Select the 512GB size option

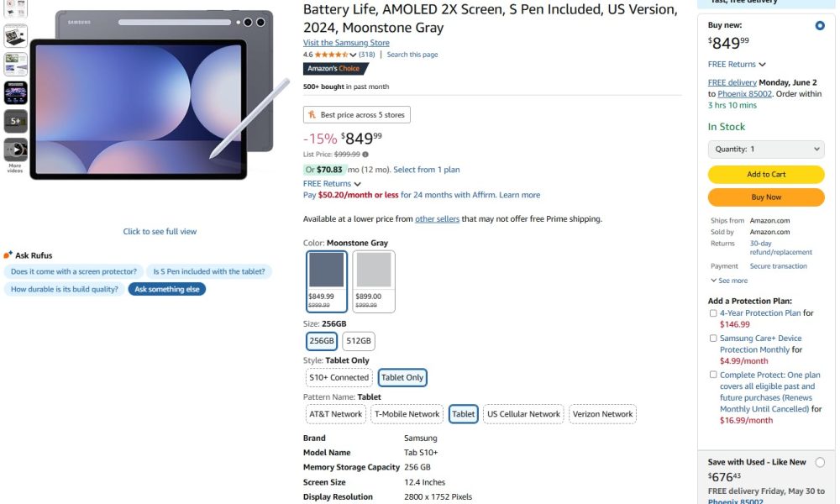(x=359, y=341)
